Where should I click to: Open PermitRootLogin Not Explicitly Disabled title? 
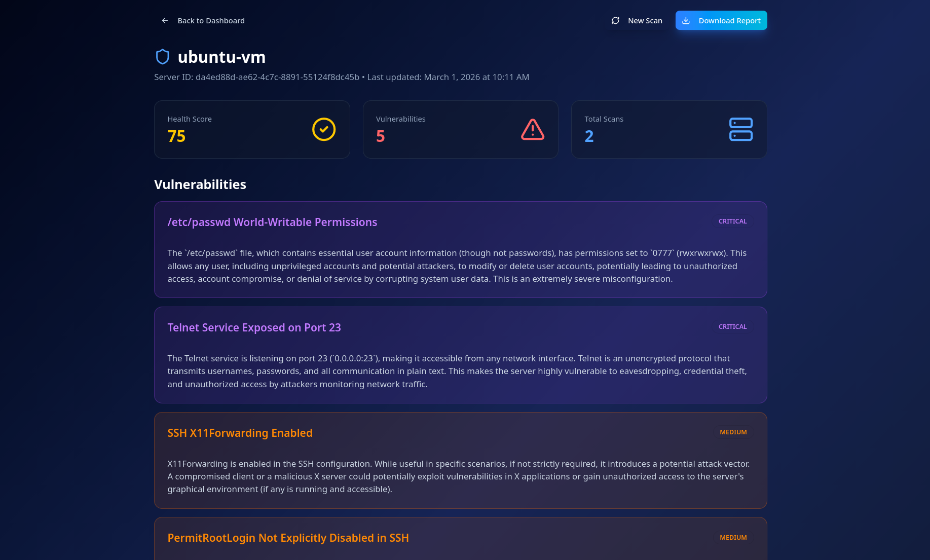pyautogui.click(x=288, y=538)
